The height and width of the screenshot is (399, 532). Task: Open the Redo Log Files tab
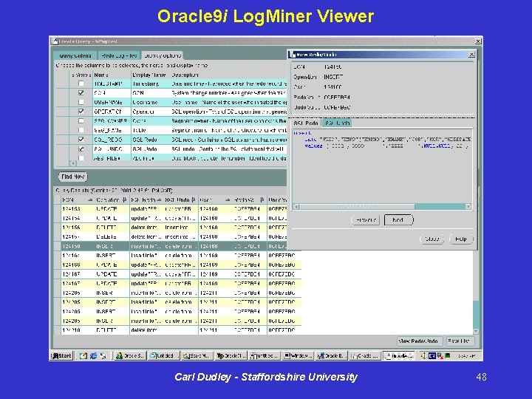coord(119,55)
